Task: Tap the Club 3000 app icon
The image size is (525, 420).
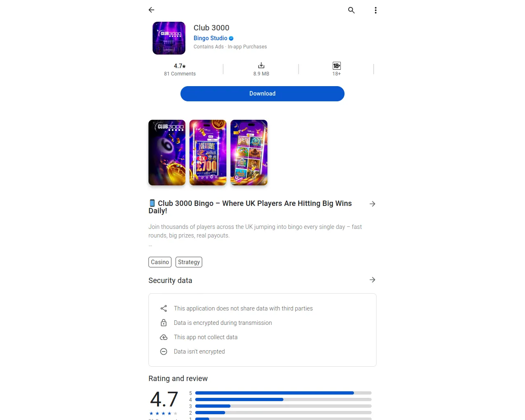Action: click(x=169, y=38)
